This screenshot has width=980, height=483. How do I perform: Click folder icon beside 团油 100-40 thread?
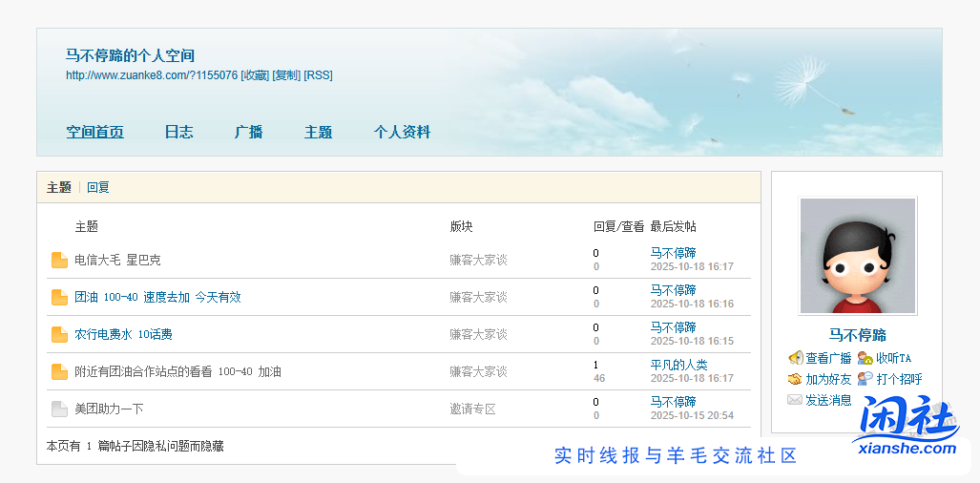pyautogui.click(x=59, y=298)
